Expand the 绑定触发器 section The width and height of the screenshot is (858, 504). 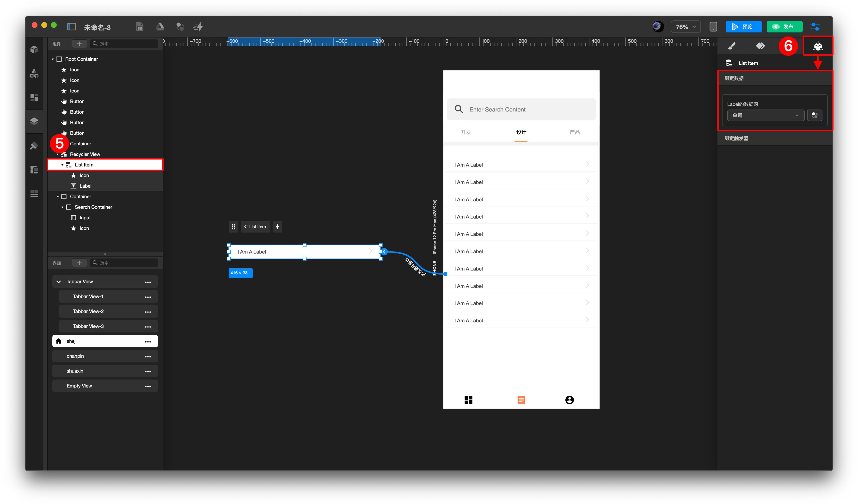point(775,138)
